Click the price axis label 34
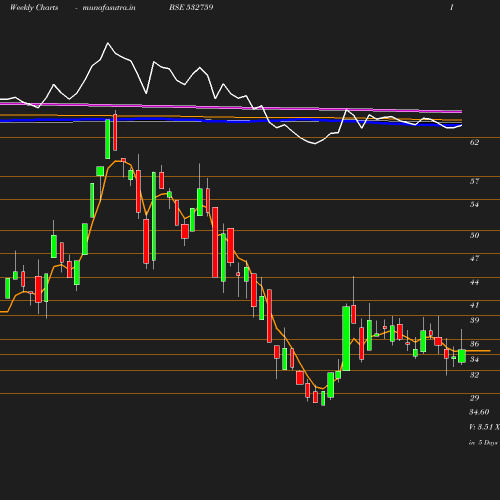This screenshot has height=500, width=500. (474, 359)
